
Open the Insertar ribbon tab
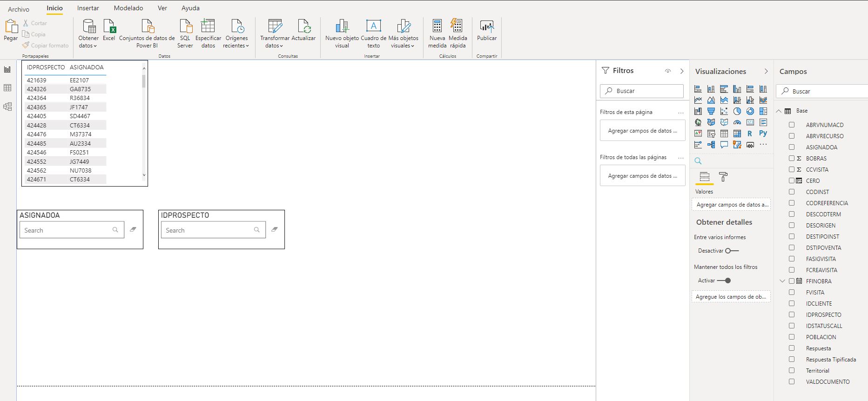tap(88, 8)
